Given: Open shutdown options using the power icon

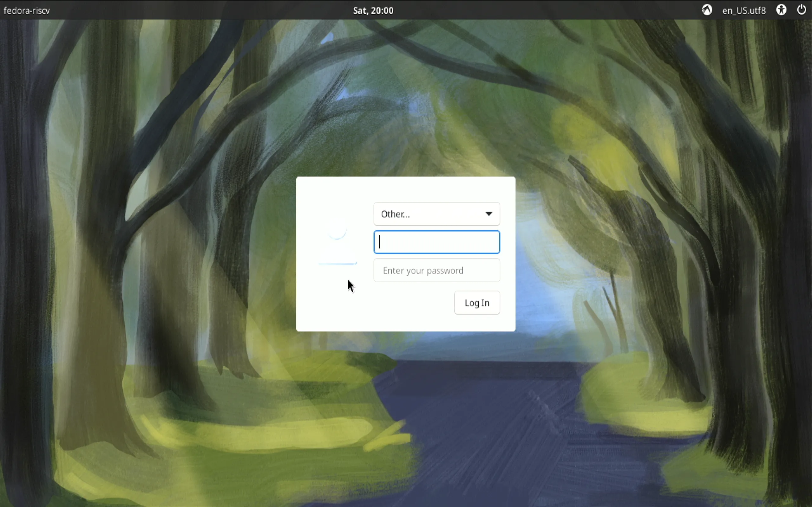Looking at the screenshot, I should [x=802, y=10].
